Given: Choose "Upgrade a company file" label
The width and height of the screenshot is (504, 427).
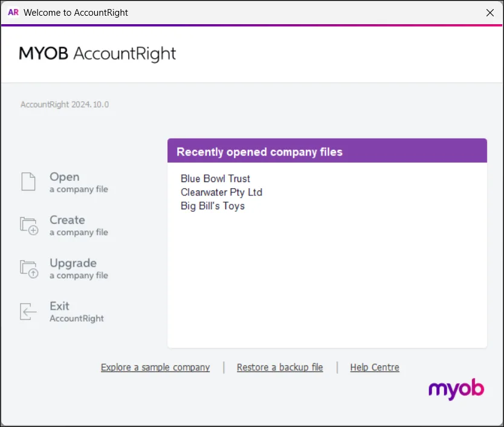Looking at the screenshot, I should pos(79,269).
